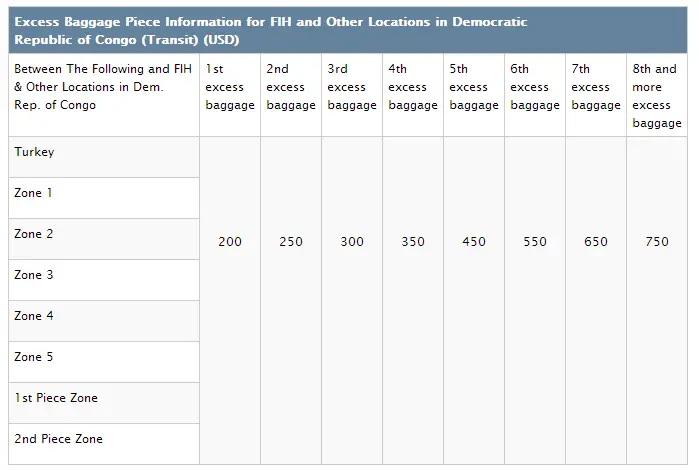Image resolution: width=699 pixels, height=470 pixels.
Task: Select the 250 fee value
Action: [x=291, y=242]
